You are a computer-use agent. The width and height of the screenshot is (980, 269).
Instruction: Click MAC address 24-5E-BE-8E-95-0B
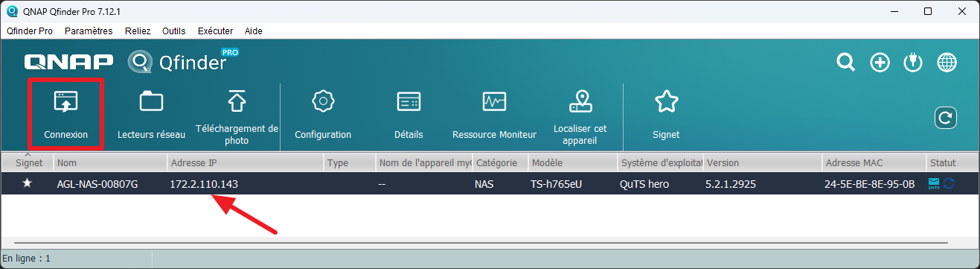click(x=869, y=183)
